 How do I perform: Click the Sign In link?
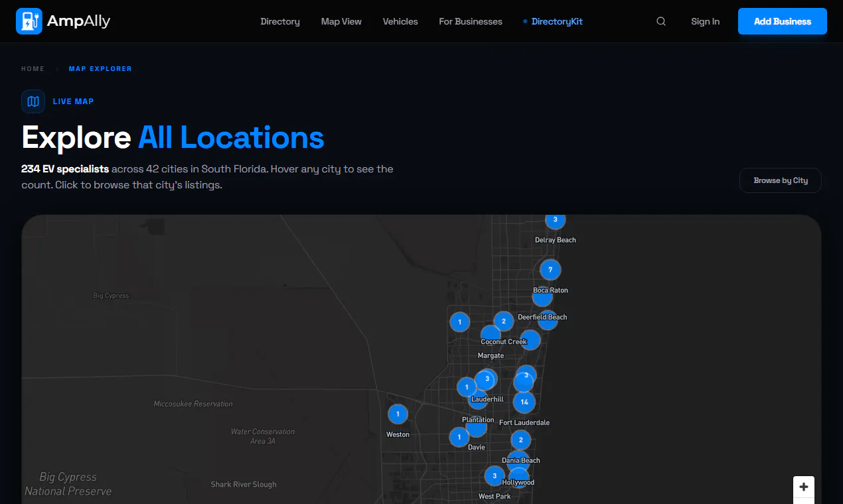point(705,21)
